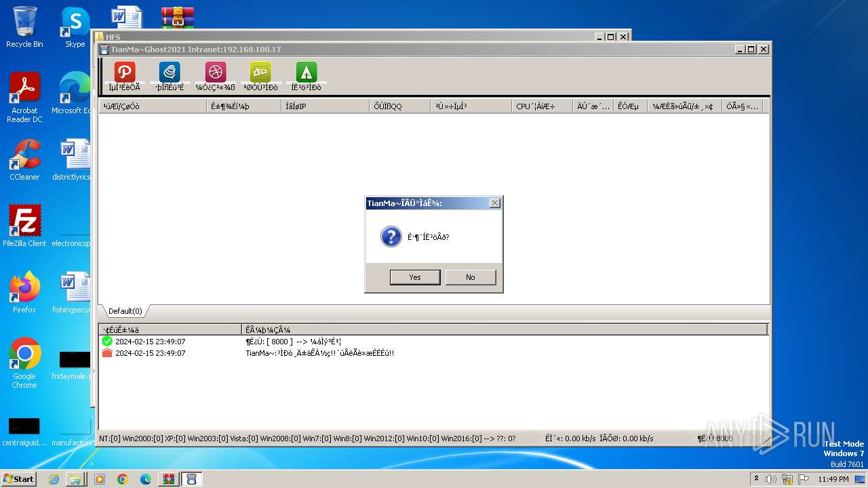This screenshot has height=488, width=868.
Task: Click the pink Dribbble-style toolbar icon
Action: pyautogui.click(x=215, y=72)
